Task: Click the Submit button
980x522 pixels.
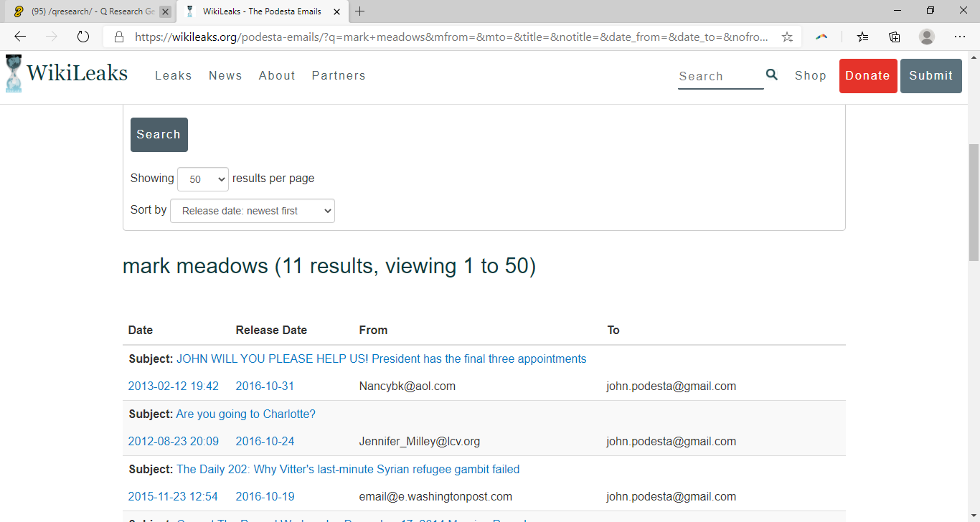Action: pos(931,76)
